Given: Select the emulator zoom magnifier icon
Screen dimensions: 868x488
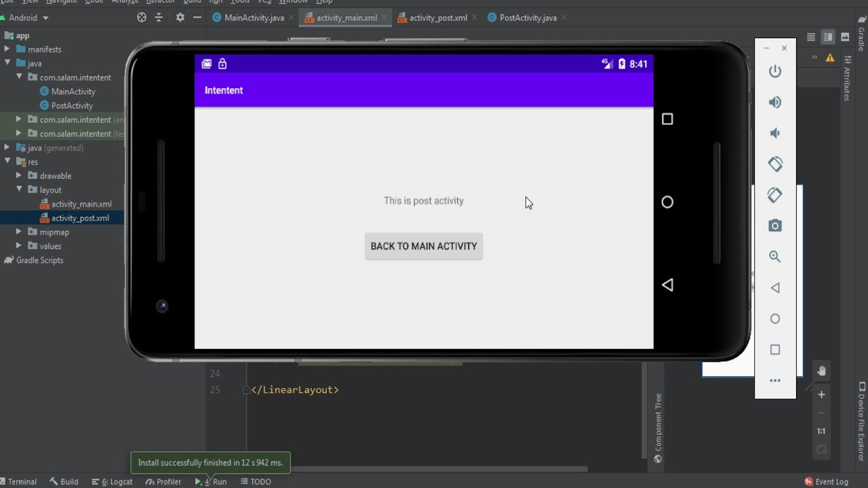Looking at the screenshot, I should tap(775, 257).
